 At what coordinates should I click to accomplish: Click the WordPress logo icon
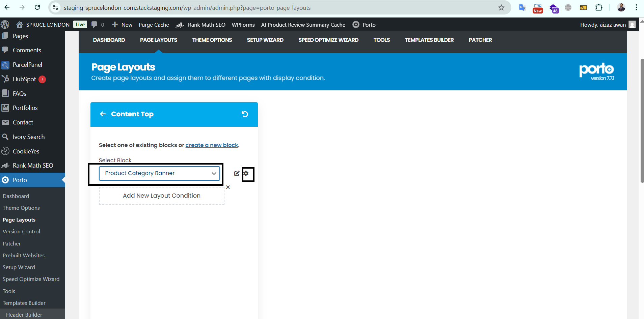pyautogui.click(x=5, y=25)
